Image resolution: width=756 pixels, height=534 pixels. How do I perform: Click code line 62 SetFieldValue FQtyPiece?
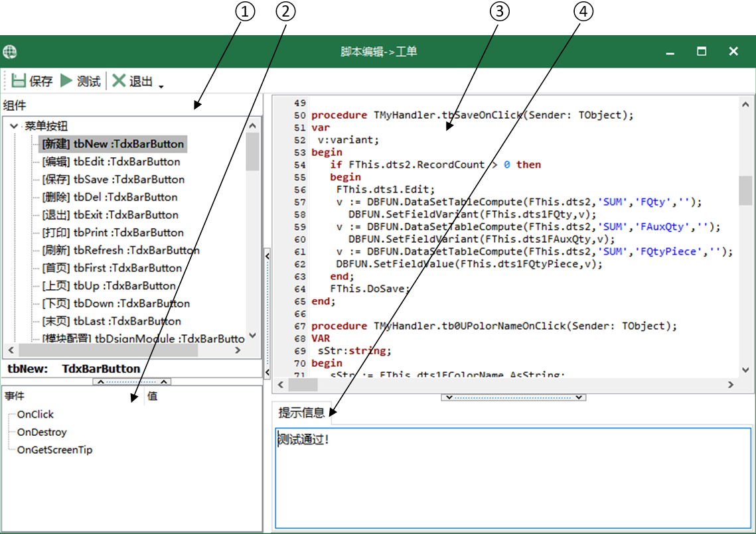coord(469,264)
